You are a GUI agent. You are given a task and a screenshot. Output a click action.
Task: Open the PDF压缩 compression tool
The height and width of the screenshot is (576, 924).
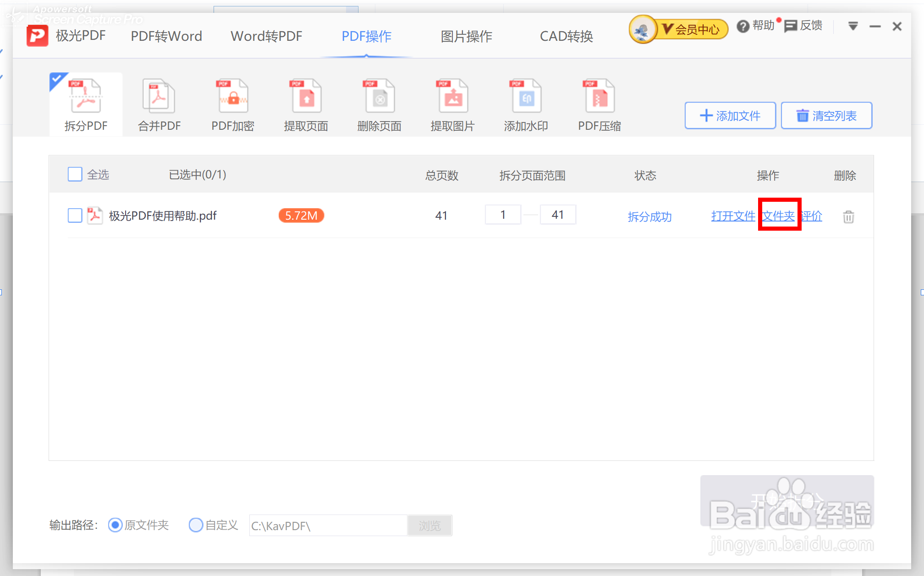pos(599,105)
